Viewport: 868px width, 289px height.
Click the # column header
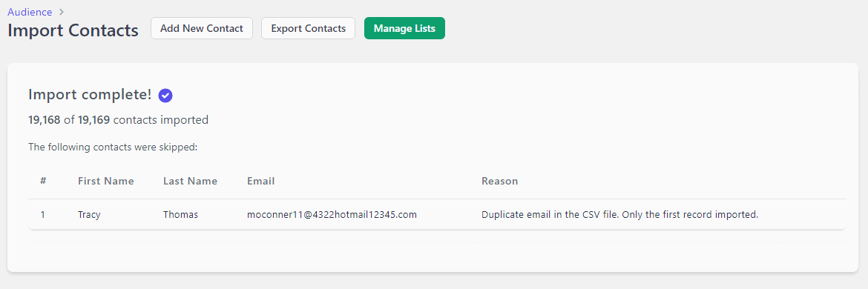[x=43, y=181]
